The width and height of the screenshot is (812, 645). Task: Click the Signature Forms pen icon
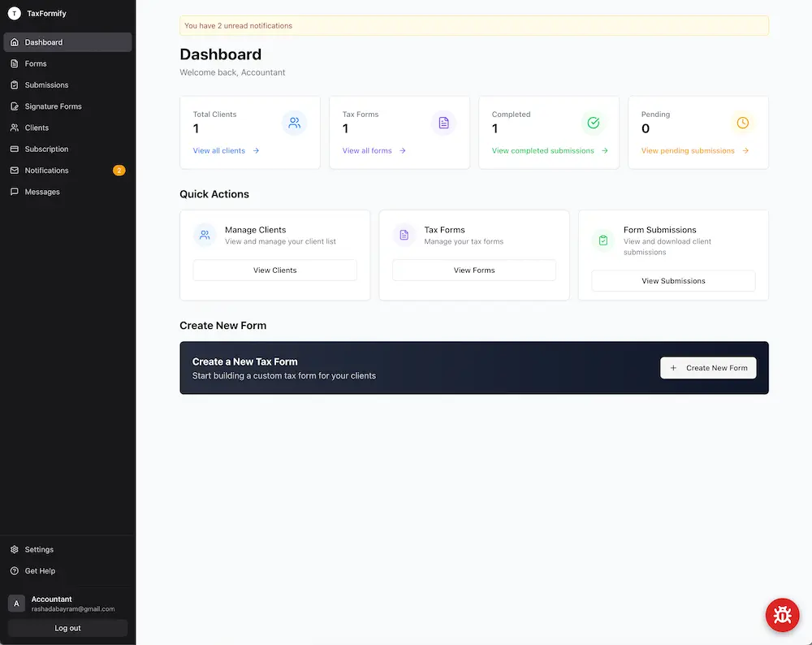pyautogui.click(x=15, y=106)
